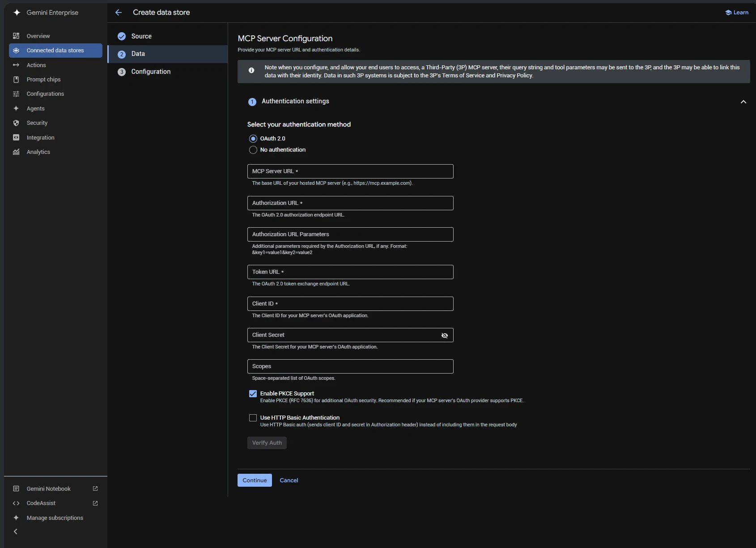756x548 pixels.
Task: Focus the Client ID field
Action: pyautogui.click(x=350, y=304)
